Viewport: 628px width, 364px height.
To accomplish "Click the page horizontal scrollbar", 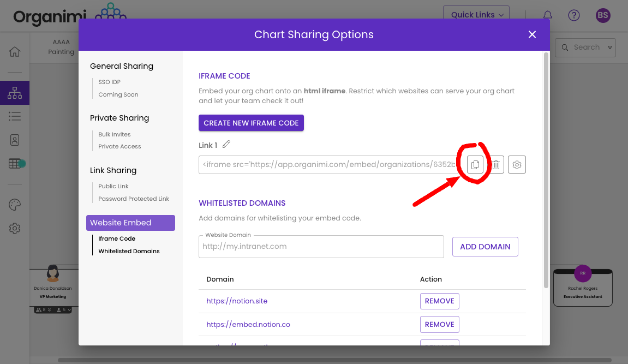I will 334,360.
